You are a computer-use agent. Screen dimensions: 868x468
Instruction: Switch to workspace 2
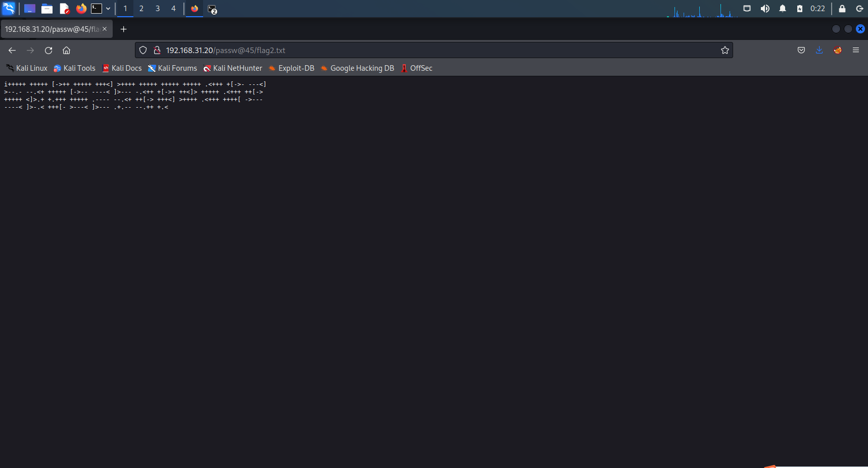pyautogui.click(x=141, y=9)
